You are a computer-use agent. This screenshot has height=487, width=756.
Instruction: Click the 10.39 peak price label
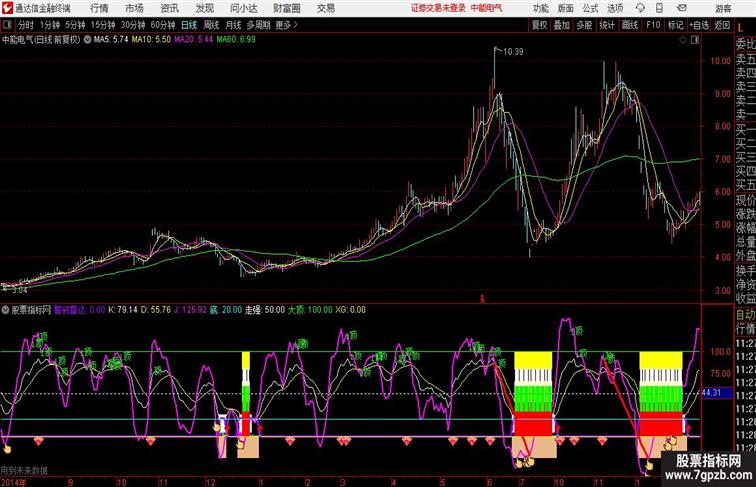pyautogui.click(x=513, y=52)
